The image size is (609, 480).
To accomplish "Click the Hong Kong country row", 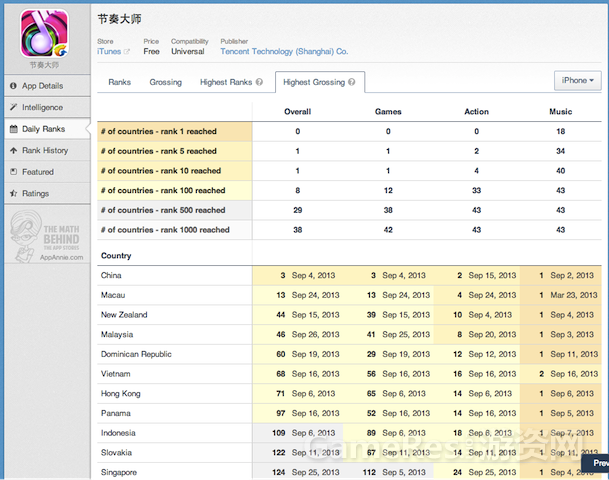I will [x=349, y=394].
